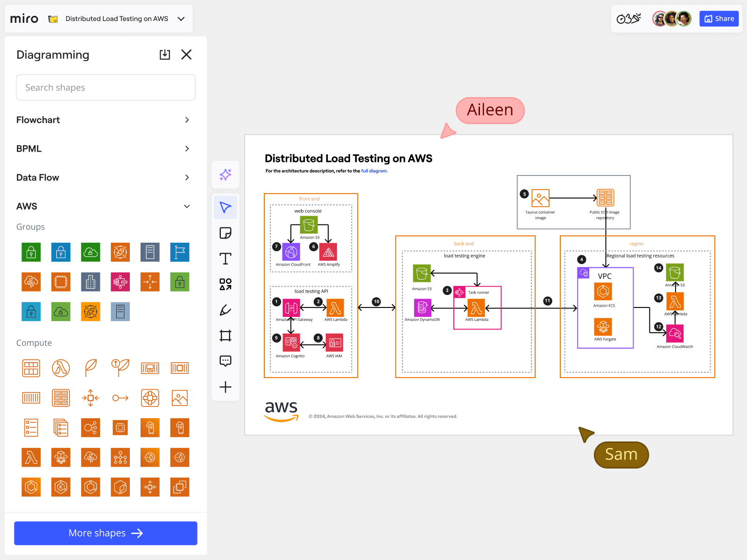Select the sticky note tool

tap(226, 233)
